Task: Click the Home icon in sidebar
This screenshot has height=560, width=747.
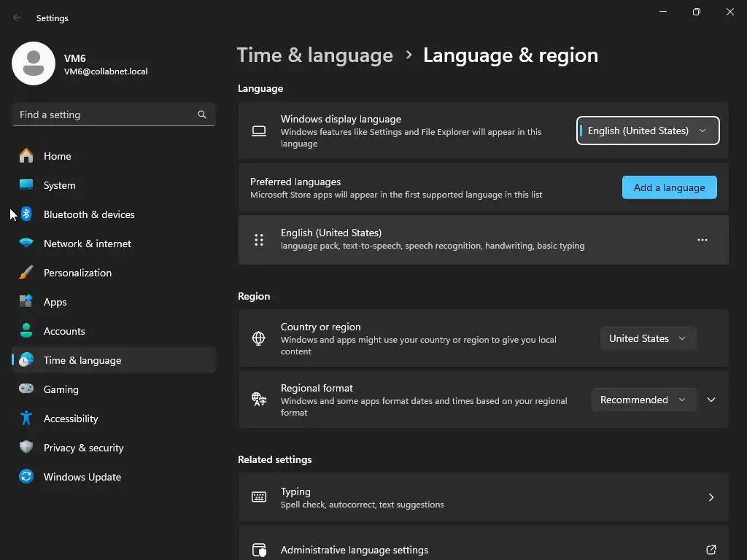Action: click(26, 156)
